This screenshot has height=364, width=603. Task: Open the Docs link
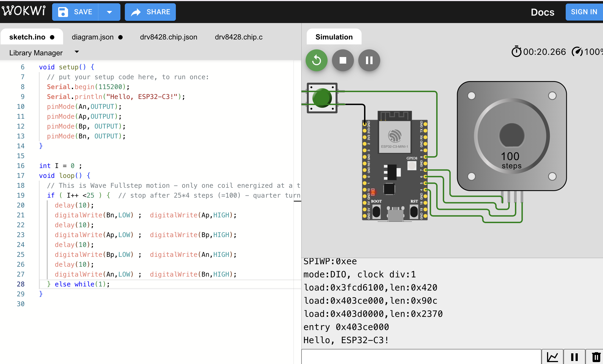542,12
